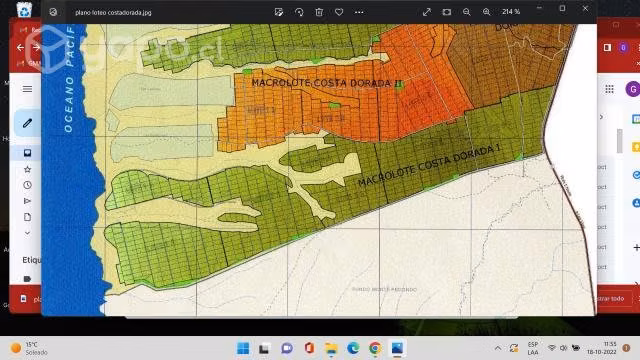Open Gmail's hamburger main menu

click(27, 89)
